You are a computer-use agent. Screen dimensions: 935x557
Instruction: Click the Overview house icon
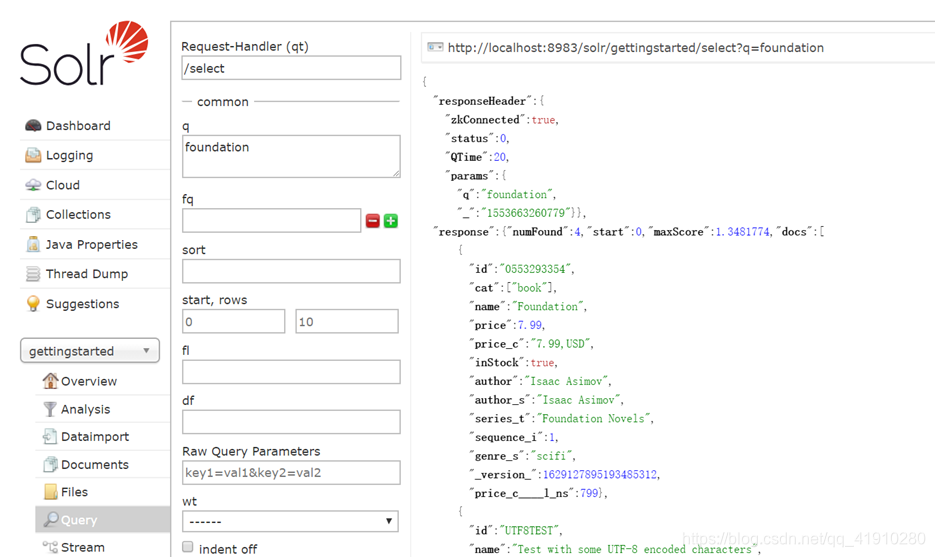(x=51, y=380)
